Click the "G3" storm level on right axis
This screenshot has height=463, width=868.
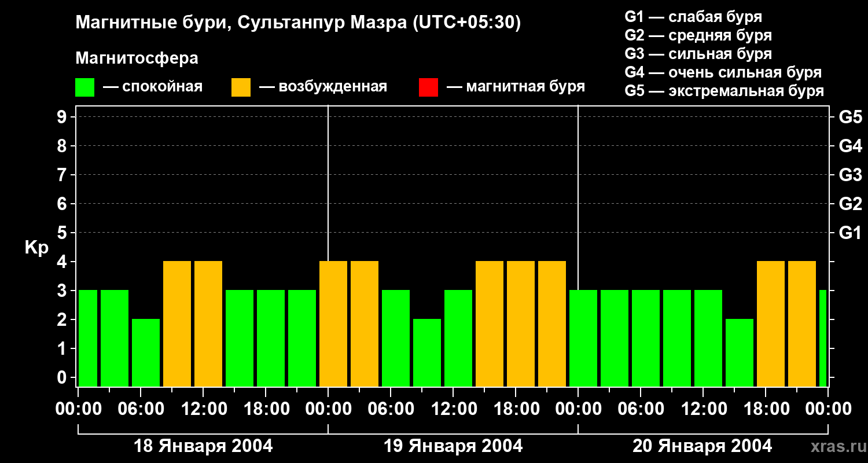851,175
